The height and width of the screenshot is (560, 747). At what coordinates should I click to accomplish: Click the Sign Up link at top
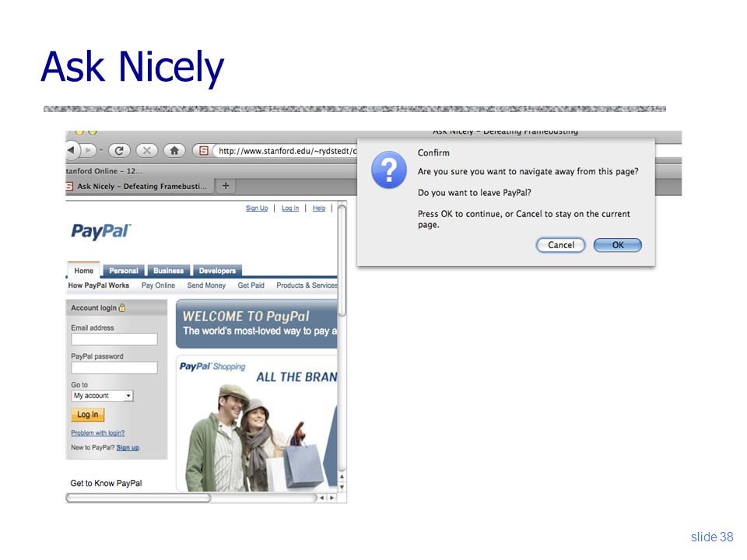point(257,208)
